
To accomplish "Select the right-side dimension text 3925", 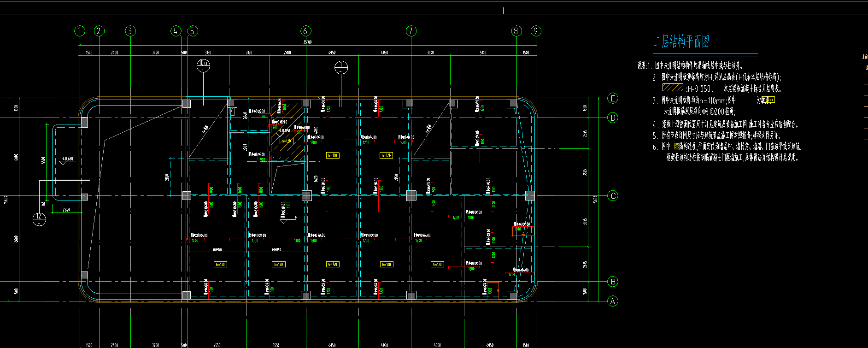I will (x=585, y=222).
